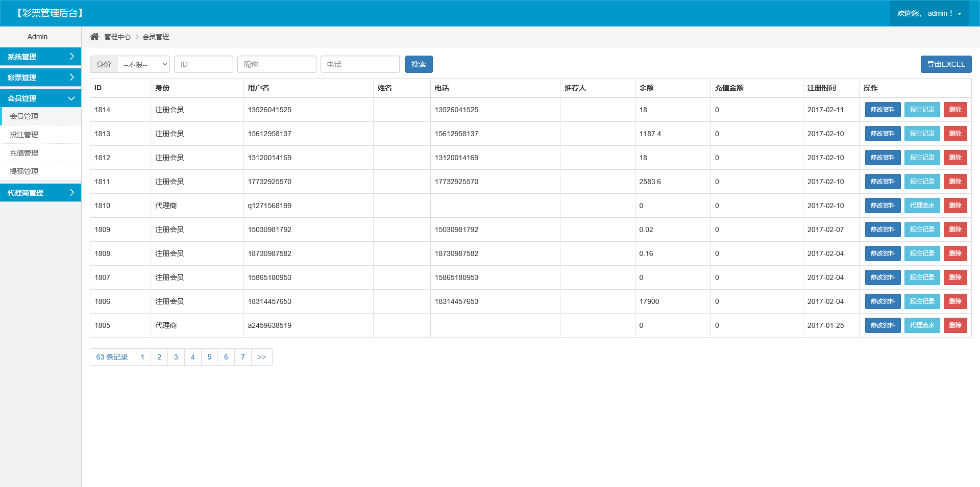Click 修改资料 for user 1806
Image resolution: width=980 pixels, height=487 pixels.
coord(883,301)
